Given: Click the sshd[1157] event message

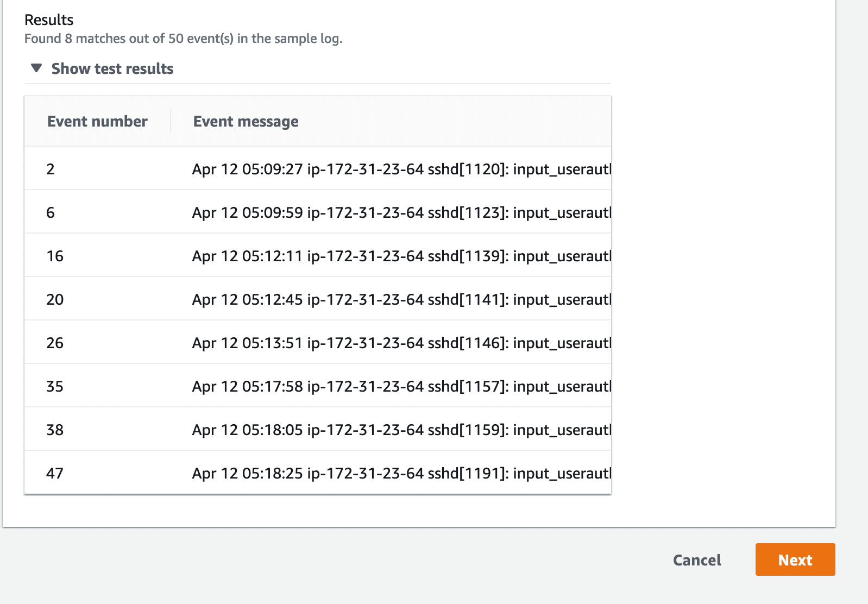Looking at the screenshot, I should (401, 386).
